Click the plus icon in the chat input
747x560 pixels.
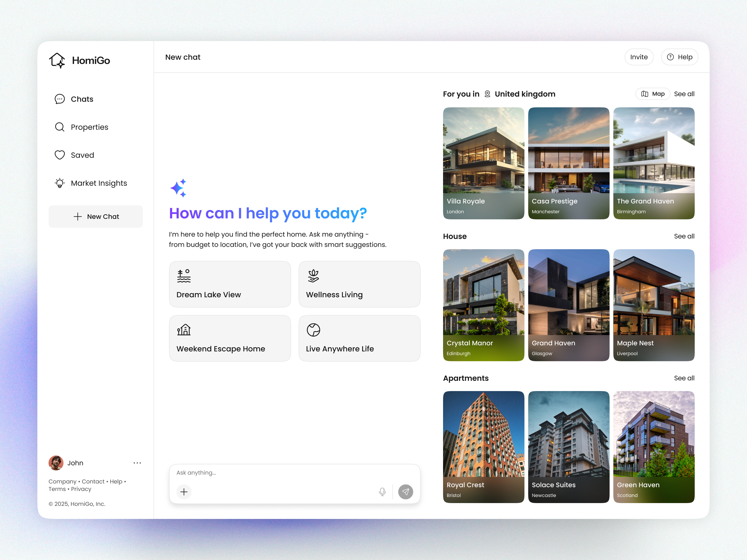pos(184,492)
